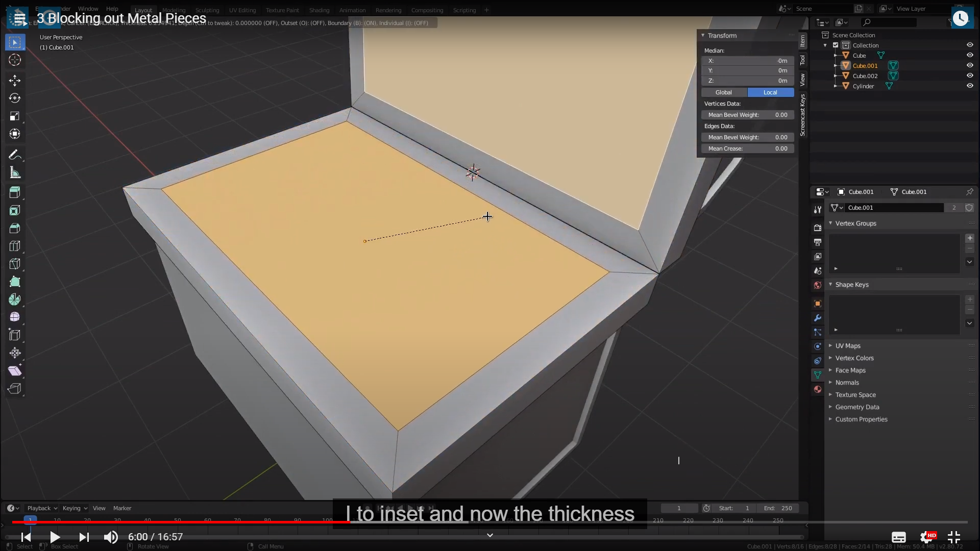Toggle visibility of Cylinder object
Viewport: 980px width, 551px height.
click(x=970, y=86)
